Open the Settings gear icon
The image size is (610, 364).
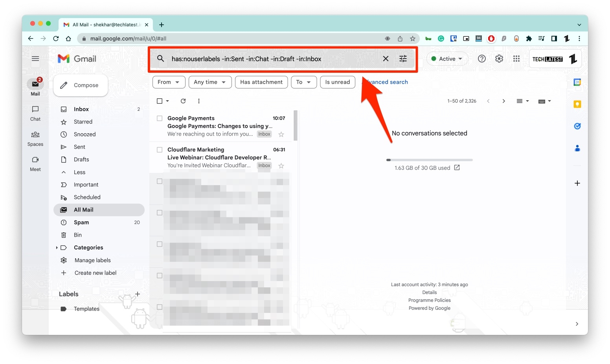click(x=499, y=58)
